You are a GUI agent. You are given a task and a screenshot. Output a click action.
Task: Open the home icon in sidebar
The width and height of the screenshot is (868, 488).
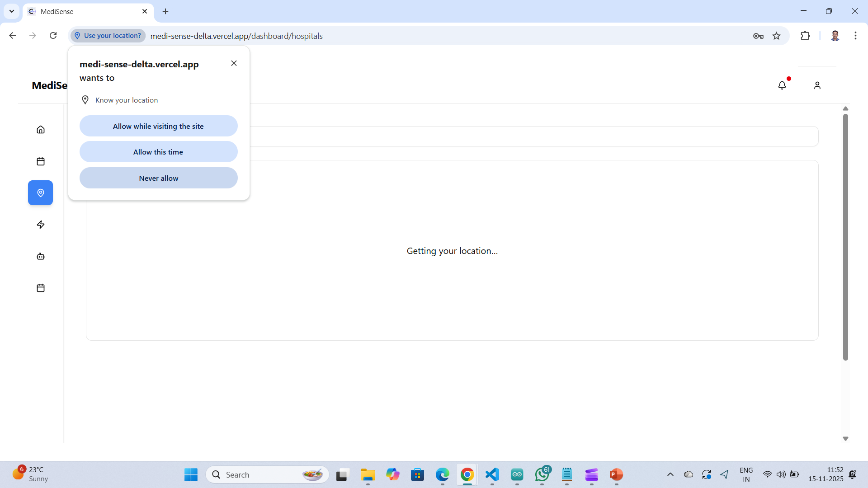[x=41, y=130]
